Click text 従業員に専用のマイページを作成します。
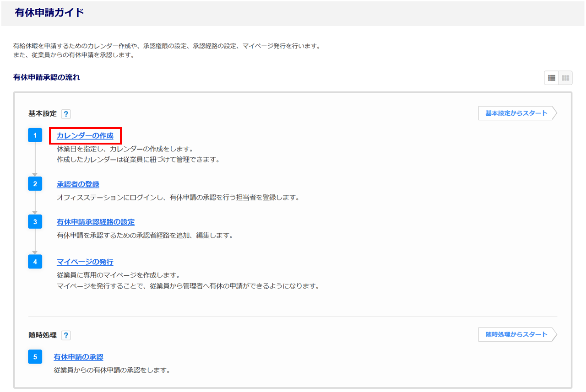 pos(118,275)
